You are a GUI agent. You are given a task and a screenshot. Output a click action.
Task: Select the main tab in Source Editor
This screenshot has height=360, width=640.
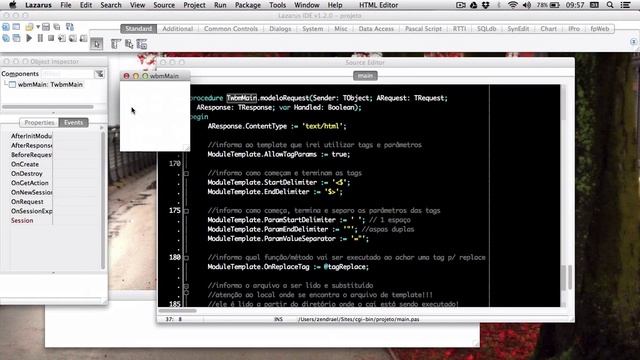365,76
